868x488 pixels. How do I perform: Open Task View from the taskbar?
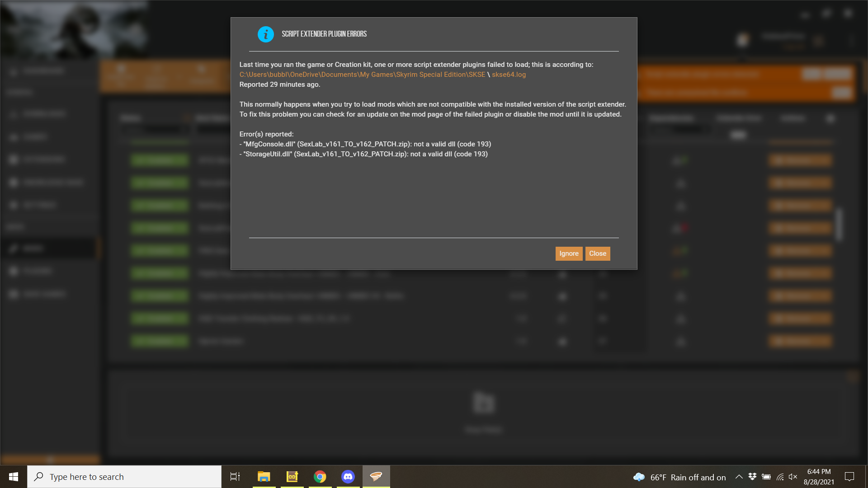point(235,477)
